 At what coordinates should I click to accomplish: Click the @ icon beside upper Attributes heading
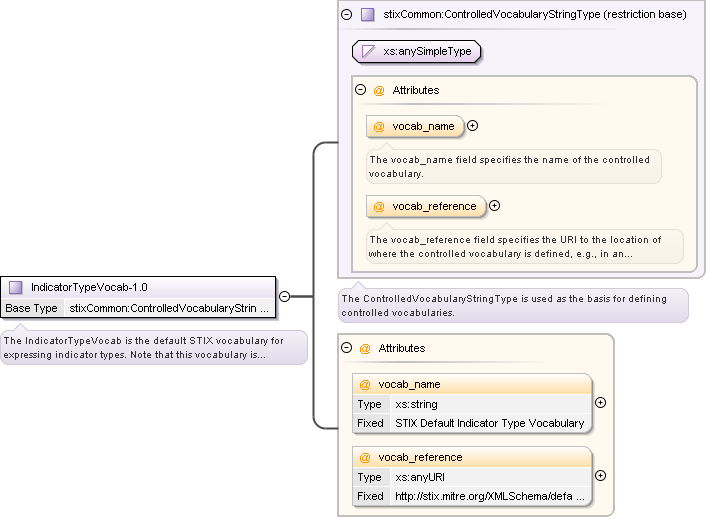379,90
